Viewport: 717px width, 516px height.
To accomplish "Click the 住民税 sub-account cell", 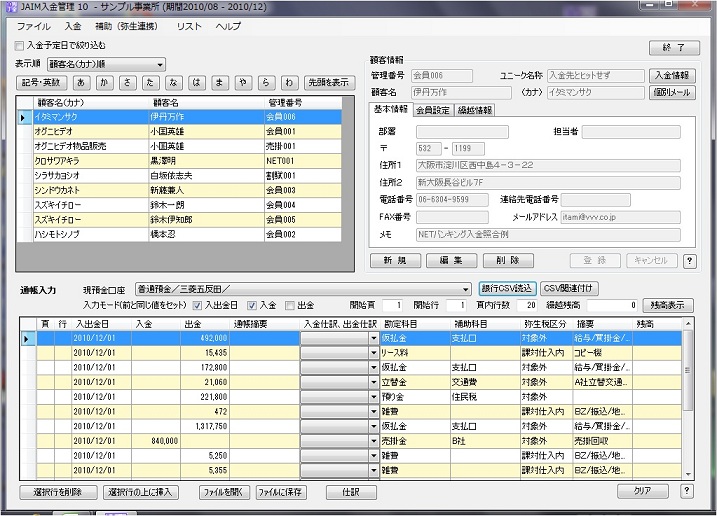I will (x=485, y=397).
